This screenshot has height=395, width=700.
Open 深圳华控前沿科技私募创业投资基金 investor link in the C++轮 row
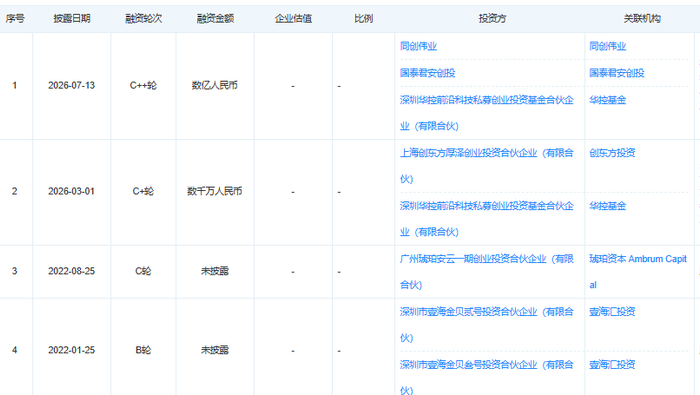point(487,113)
